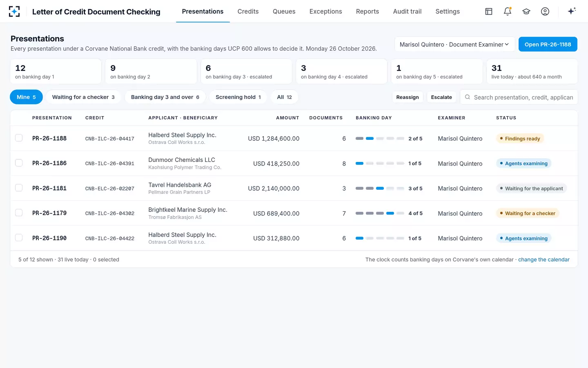Select the Presentations tab
The height and width of the screenshot is (368, 588).
click(x=203, y=11)
